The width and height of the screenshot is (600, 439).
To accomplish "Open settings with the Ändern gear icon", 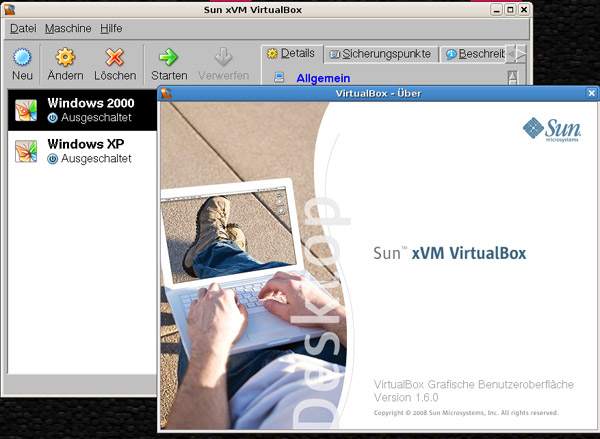I will [65, 58].
